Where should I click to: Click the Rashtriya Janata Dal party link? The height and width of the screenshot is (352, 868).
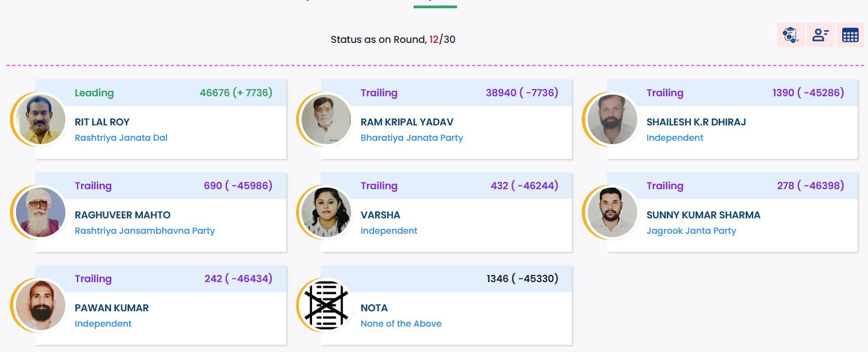(121, 137)
